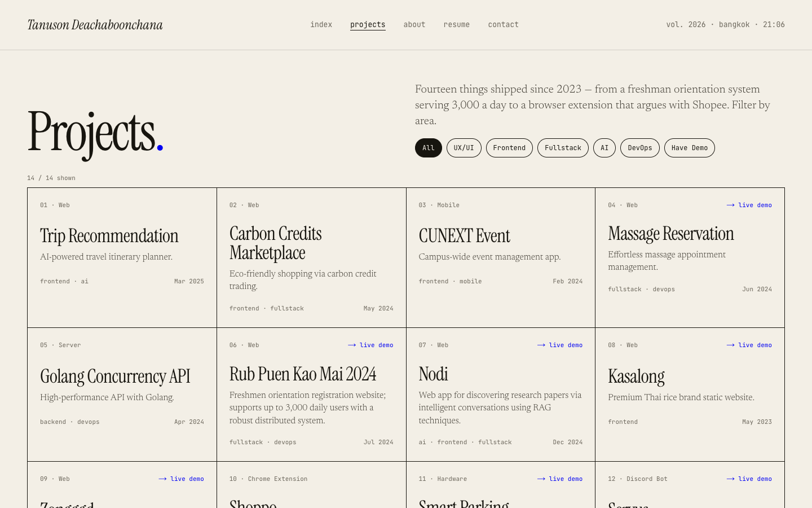The width and height of the screenshot is (812, 508).
Task: Filter projects by UX/UI
Action: point(464,148)
